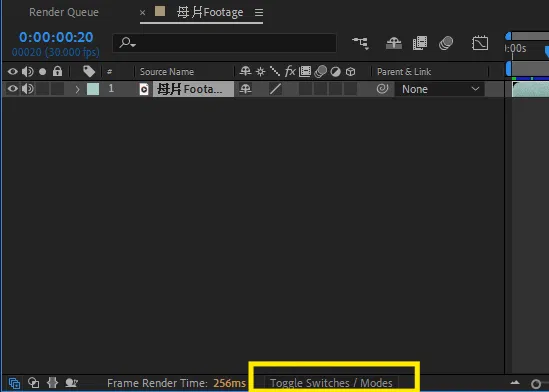Click the 00020 (30.000 fps) frame readout
The image size is (549, 392).
(x=56, y=52)
